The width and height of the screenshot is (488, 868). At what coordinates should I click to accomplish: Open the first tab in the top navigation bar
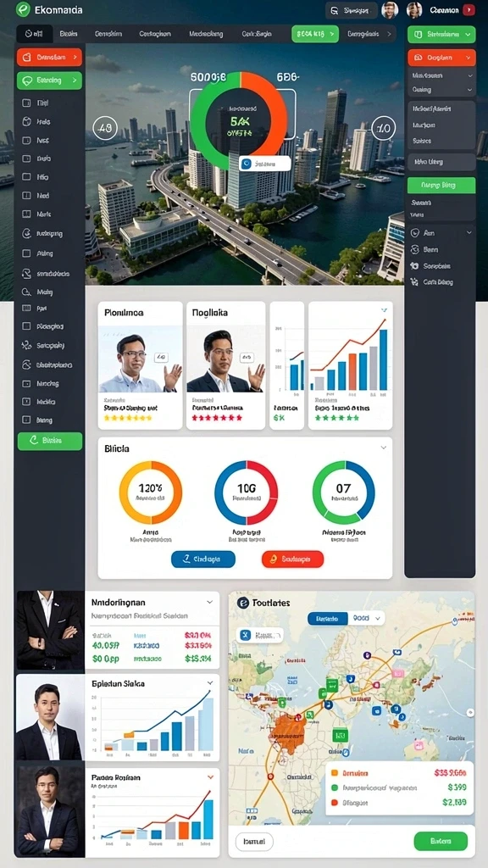(34, 34)
